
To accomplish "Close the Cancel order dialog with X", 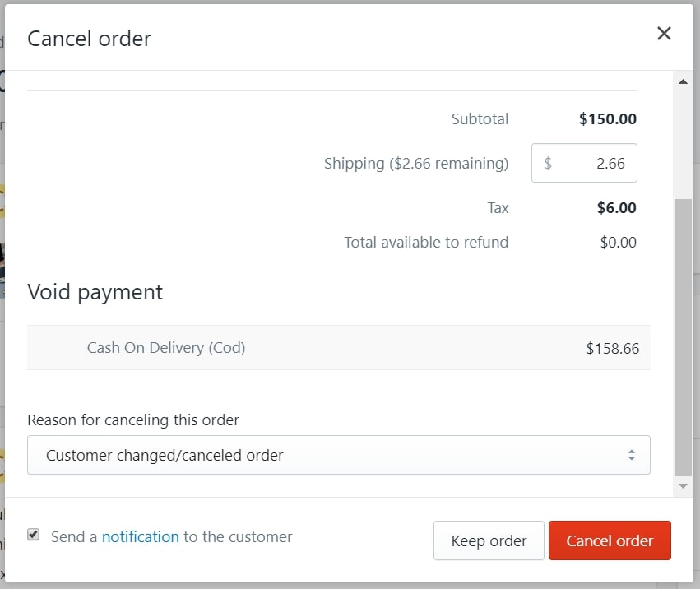I will coord(664,34).
